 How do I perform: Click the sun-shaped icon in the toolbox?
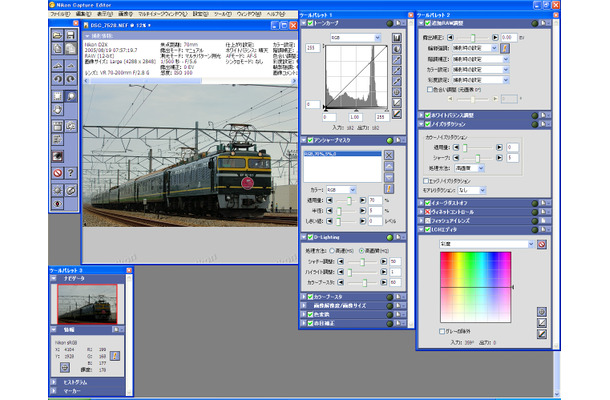pos(58,190)
